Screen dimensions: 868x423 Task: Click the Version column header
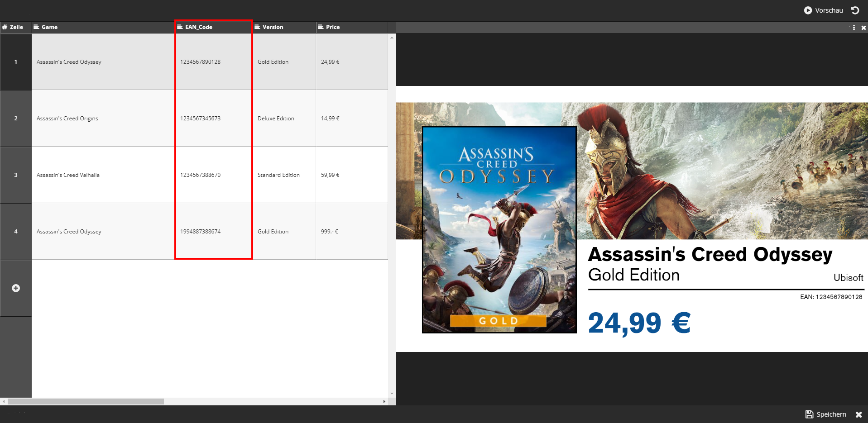(273, 27)
